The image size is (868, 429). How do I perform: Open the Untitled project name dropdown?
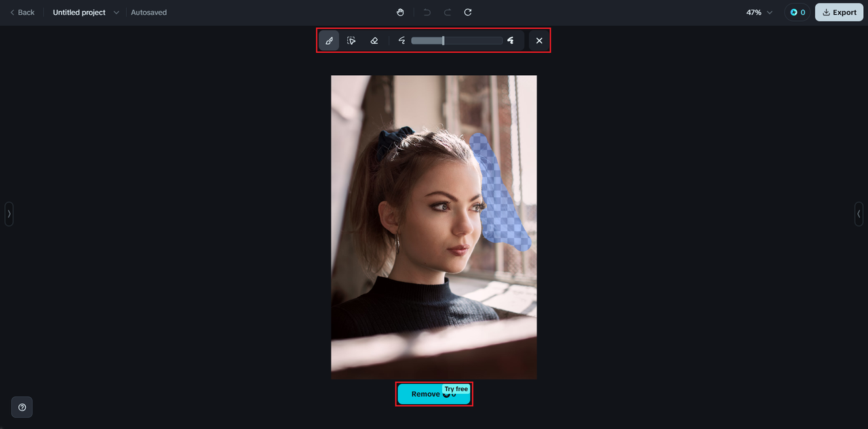86,12
